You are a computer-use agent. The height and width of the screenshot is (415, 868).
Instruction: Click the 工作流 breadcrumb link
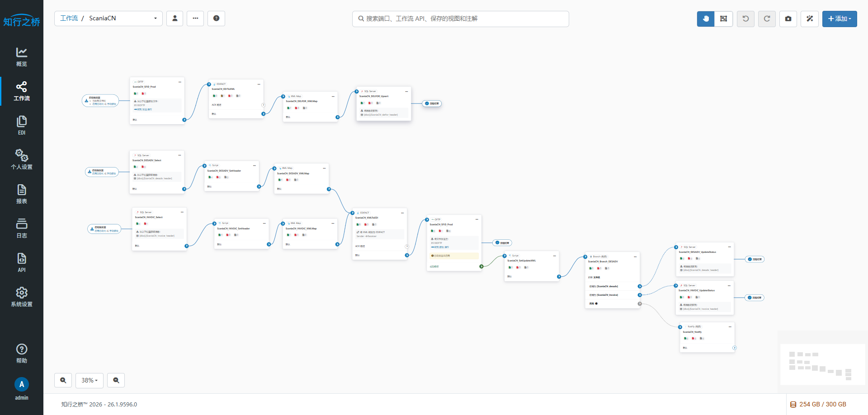69,19
